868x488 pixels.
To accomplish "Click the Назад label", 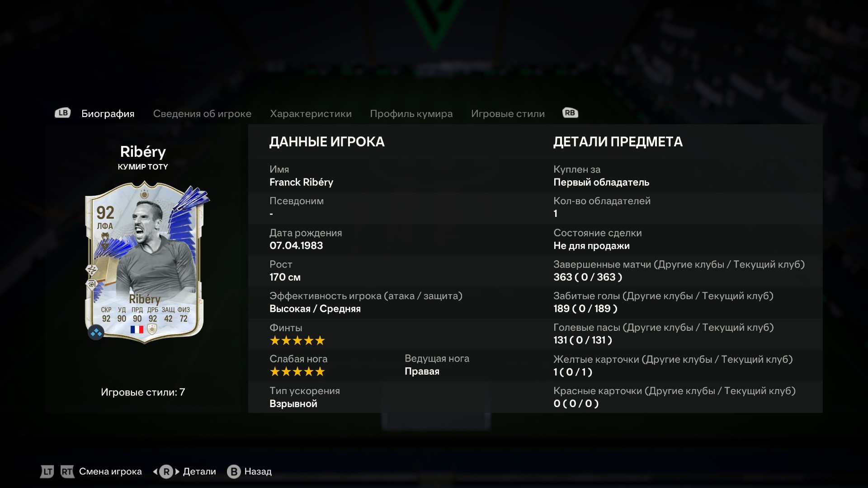I will (x=258, y=472).
